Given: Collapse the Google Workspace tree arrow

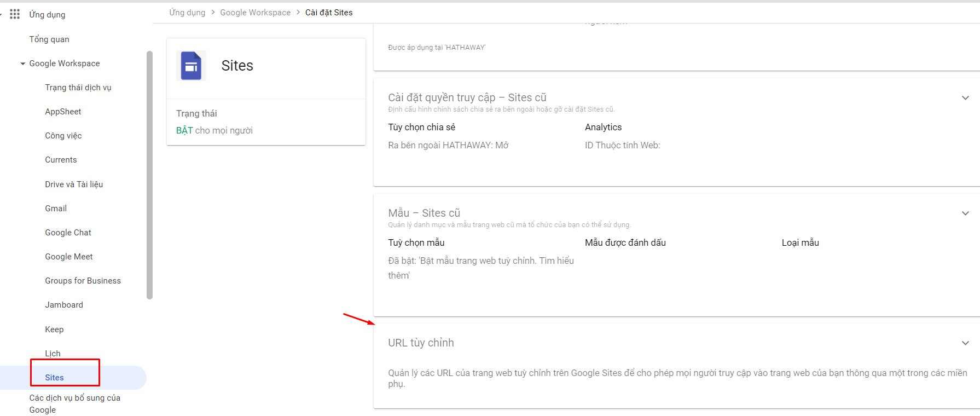Looking at the screenshot, I should coord(23,63).
